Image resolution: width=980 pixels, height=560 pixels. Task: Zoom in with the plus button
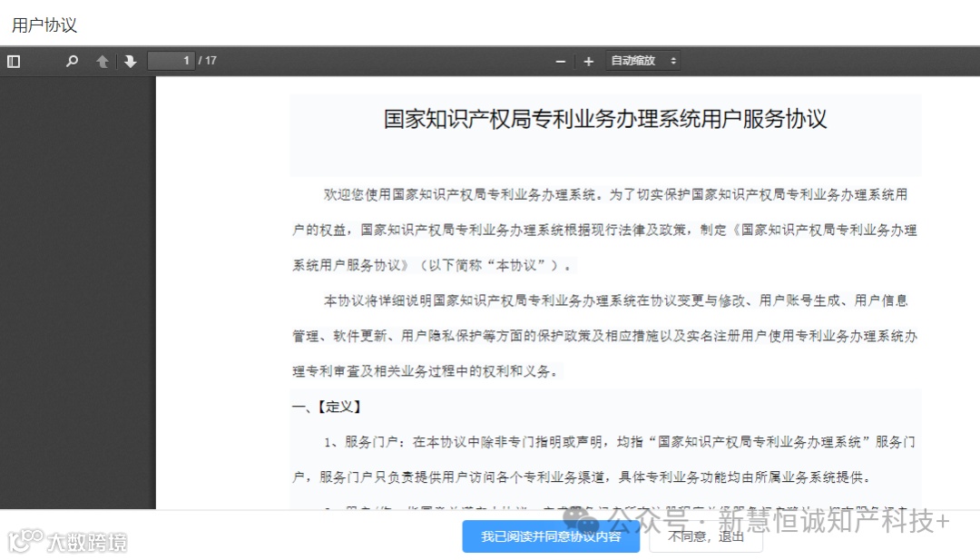tap(588, 61)
